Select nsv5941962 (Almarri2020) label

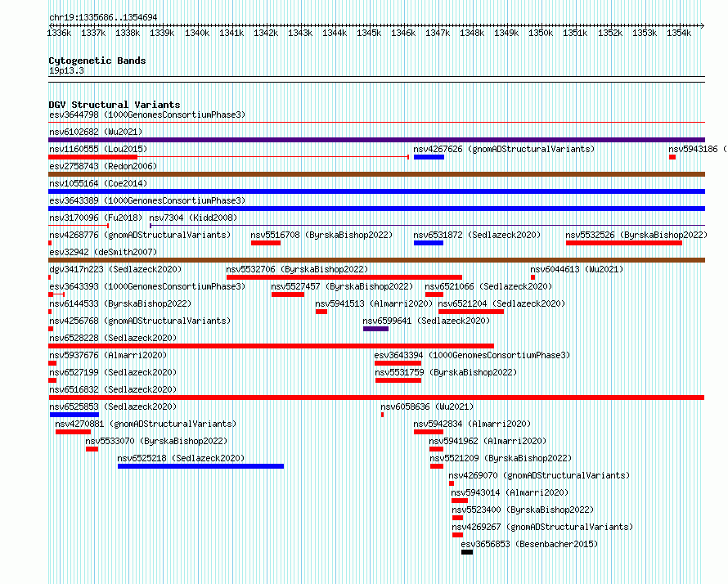pyautogui.click(x=488, y=441)
